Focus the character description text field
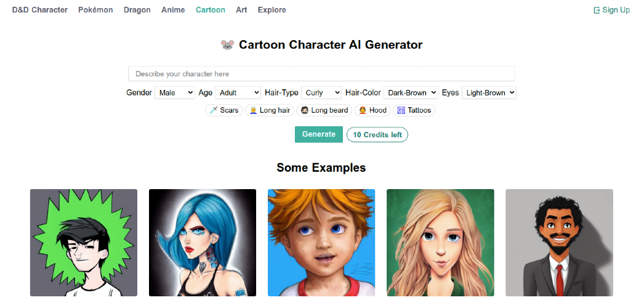The image size is (644, 308). coord(321,74)
